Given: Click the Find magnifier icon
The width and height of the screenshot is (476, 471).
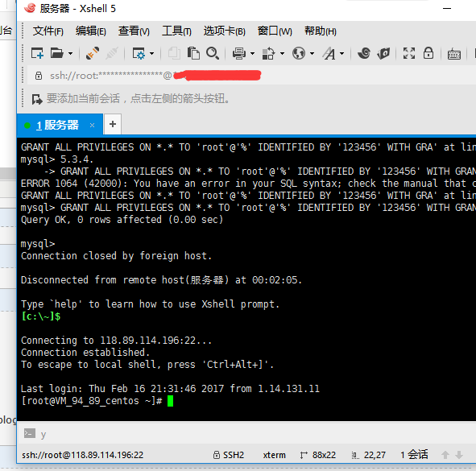Looking at the screenshot, I should (213, 53).
